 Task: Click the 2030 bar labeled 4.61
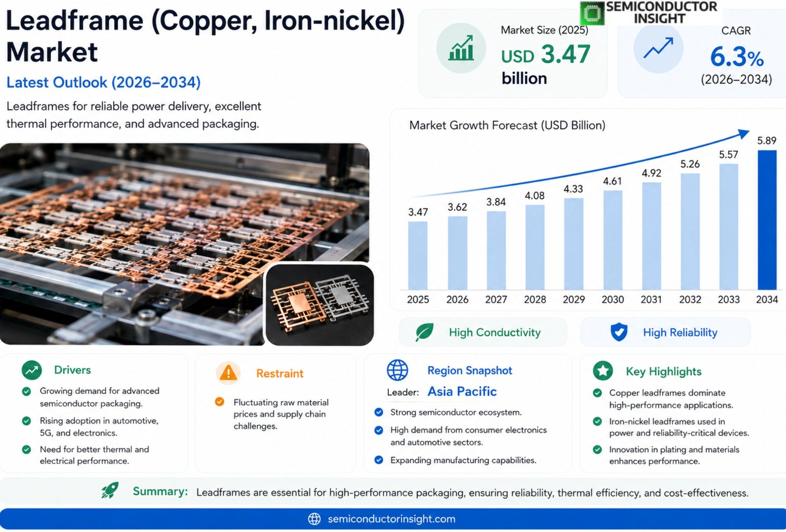tap(613, 240)
